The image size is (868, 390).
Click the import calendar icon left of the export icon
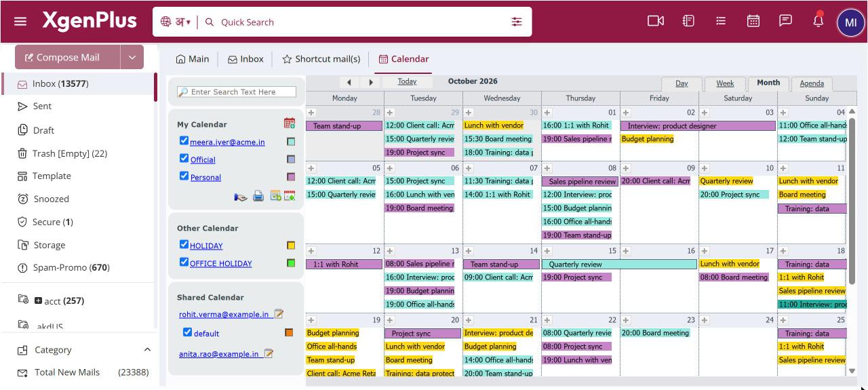[275, 196]
